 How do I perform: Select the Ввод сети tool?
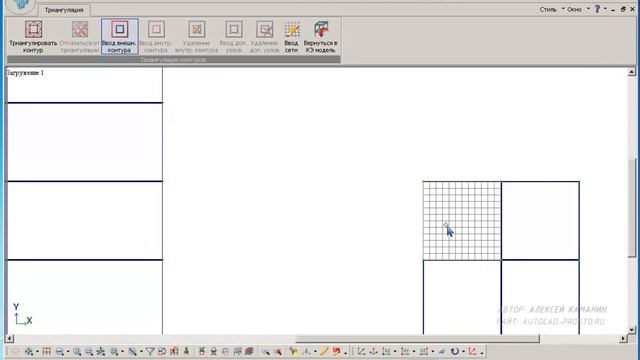(x=291, y=37)
